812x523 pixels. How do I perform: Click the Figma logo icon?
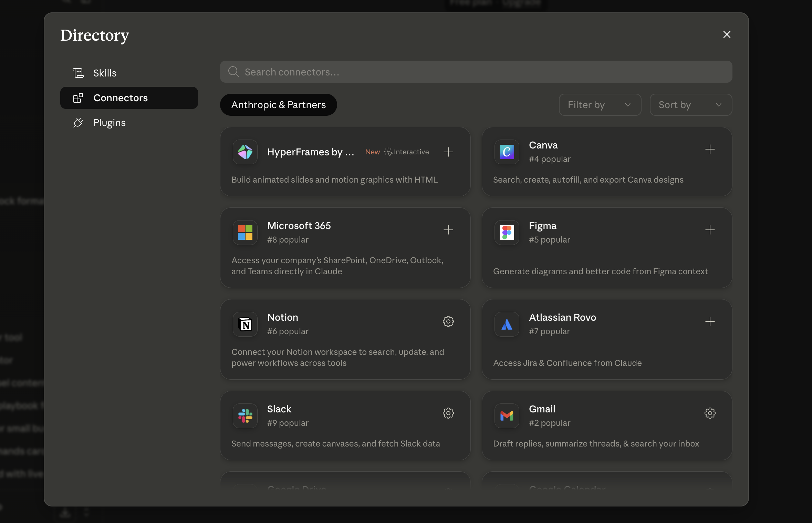507,233
